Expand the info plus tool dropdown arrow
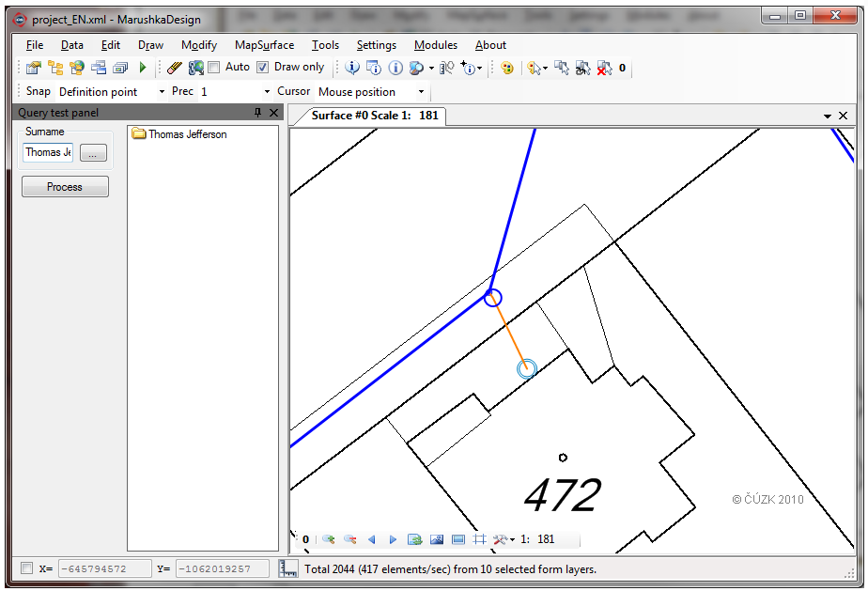 479,69
